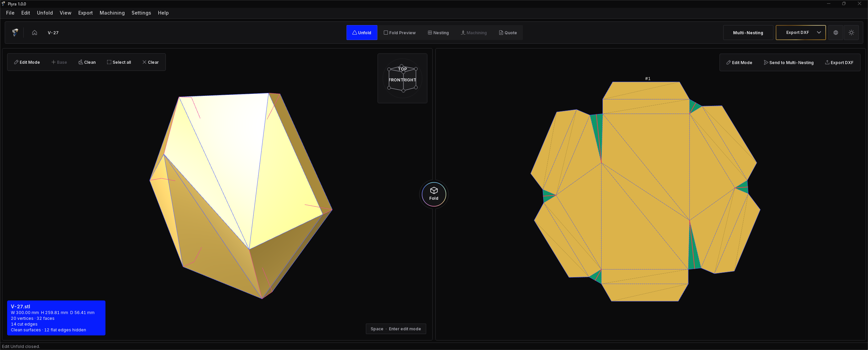Select TOP face on view cube
Screen dimensions: 868x350
coord(402,69)
